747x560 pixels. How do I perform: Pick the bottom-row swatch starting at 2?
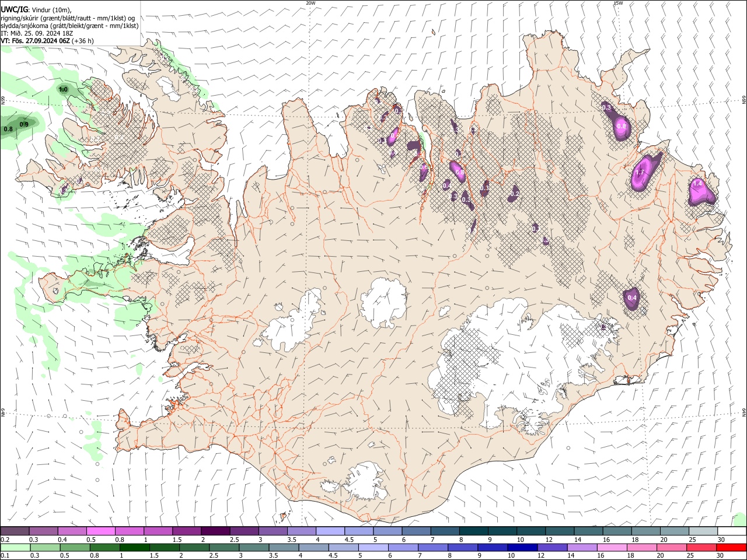194,547
